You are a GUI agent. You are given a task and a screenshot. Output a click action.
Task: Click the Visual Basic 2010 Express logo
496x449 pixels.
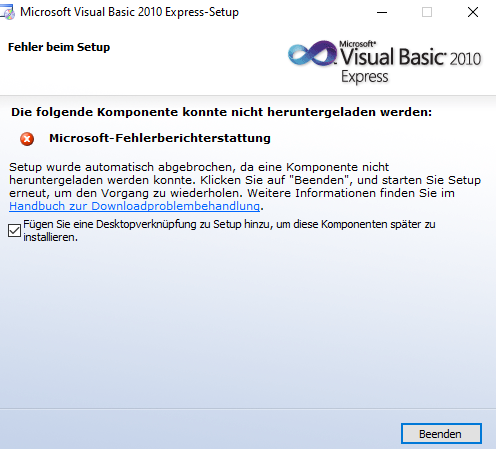coord(385,62)
